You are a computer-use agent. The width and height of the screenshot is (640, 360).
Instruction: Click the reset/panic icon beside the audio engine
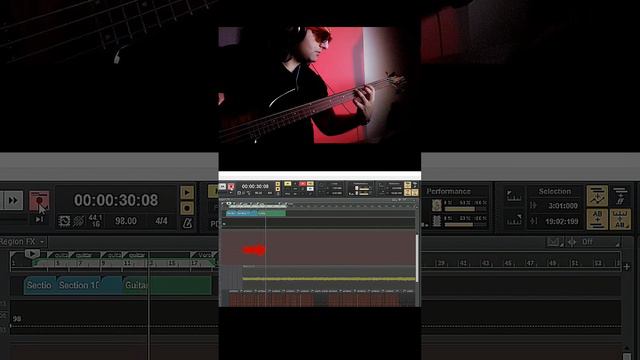point(78,221)
